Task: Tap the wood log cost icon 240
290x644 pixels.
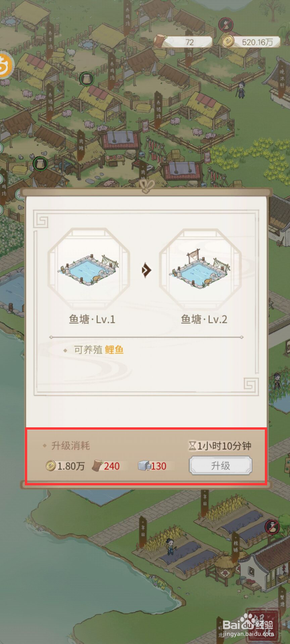Action: tap(97, 466)
